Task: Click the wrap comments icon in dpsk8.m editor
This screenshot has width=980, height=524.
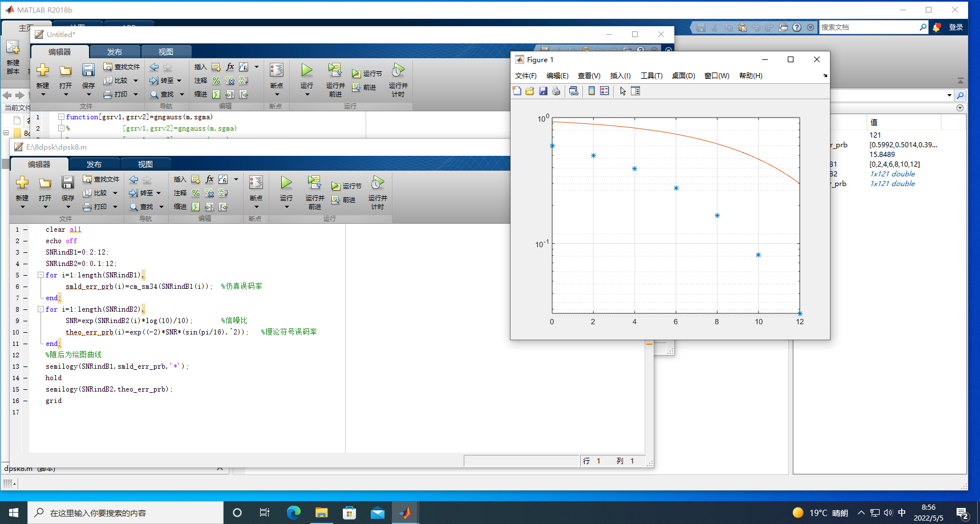Action: tap(223, 193)
